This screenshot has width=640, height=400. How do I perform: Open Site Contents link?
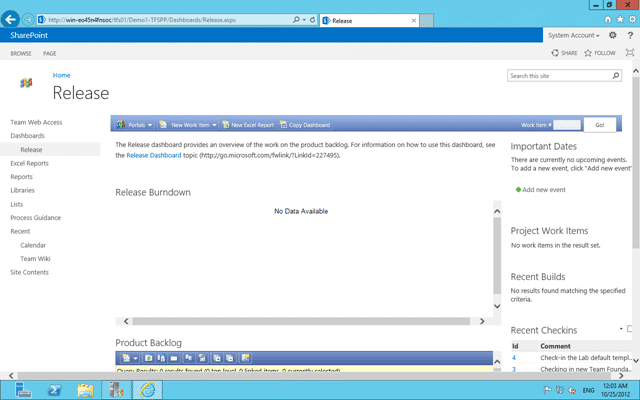point(29,272)
